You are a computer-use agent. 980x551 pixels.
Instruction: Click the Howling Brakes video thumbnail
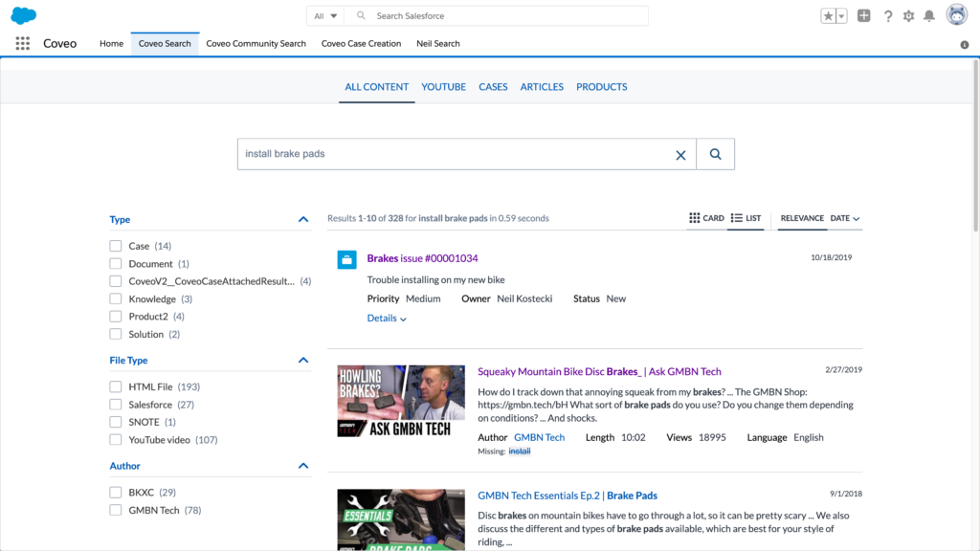click(401, 400)
